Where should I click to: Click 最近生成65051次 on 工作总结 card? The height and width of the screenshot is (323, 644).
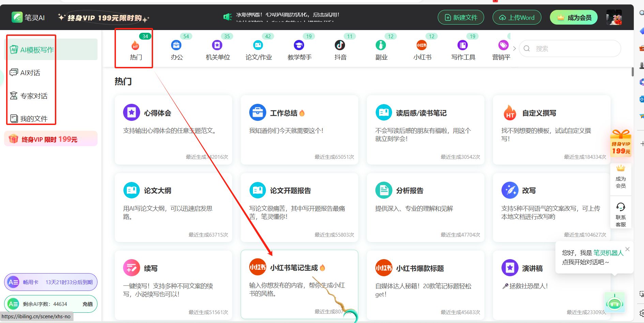(x=334, y=157)
